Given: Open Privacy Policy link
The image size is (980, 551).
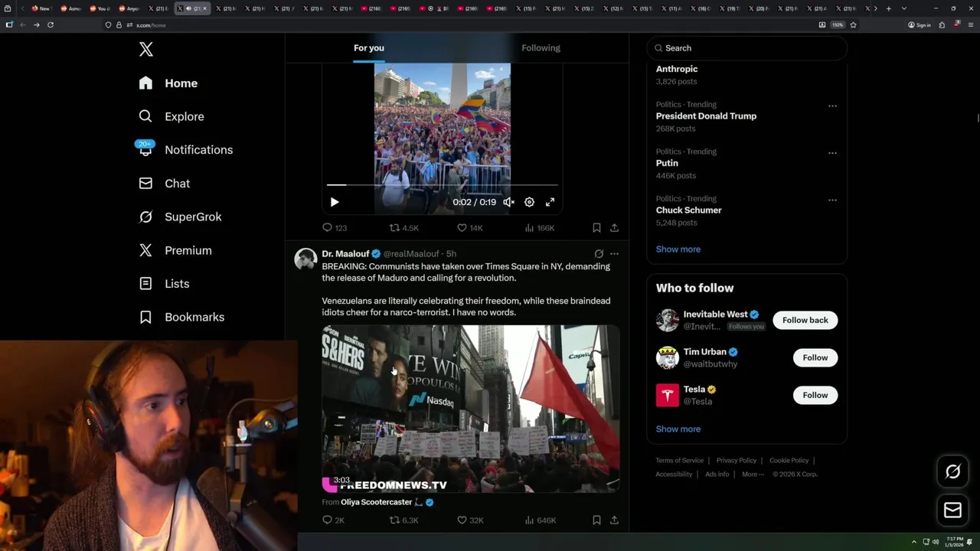Looking at the screenshot, I should tap(736, 461).
